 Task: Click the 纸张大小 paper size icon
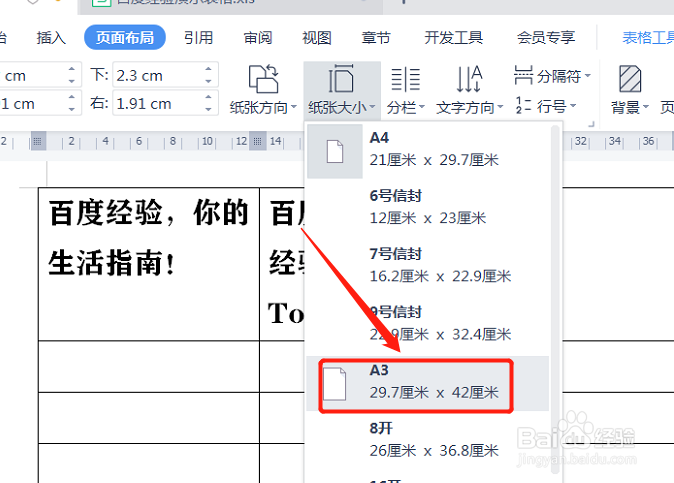341,78
